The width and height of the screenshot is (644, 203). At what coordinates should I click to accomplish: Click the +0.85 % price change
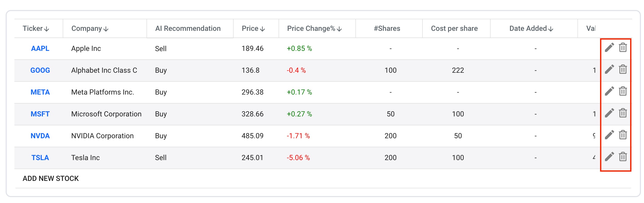(299, 49)
